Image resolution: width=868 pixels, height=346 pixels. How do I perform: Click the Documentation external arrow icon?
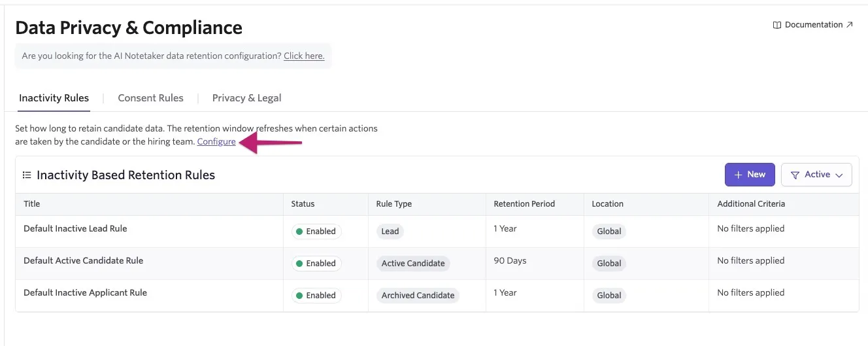coord(850,25)
